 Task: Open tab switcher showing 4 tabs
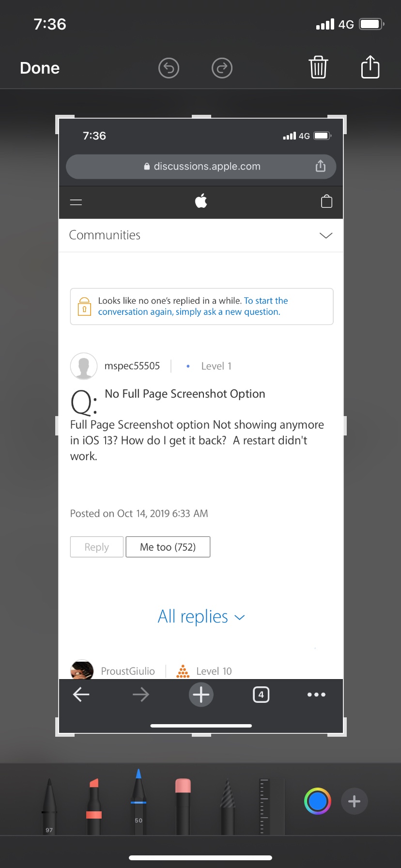click(261, 695)
